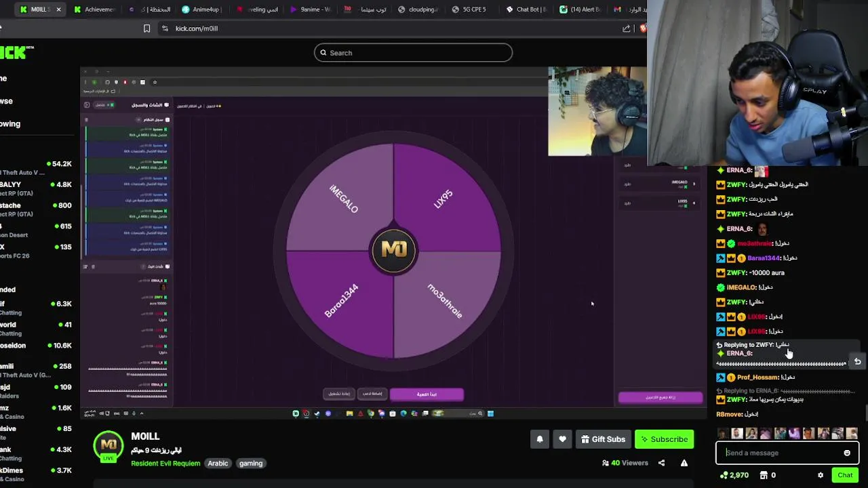
Task: Reply to ERNA_6 message arrow
Action: click(x=857, y=362)
